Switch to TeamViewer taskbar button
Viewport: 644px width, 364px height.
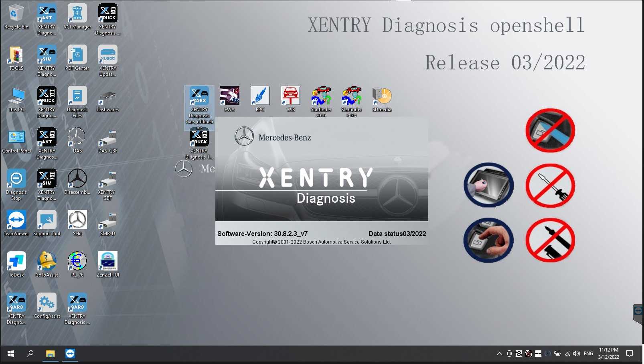tap(70, 354)
